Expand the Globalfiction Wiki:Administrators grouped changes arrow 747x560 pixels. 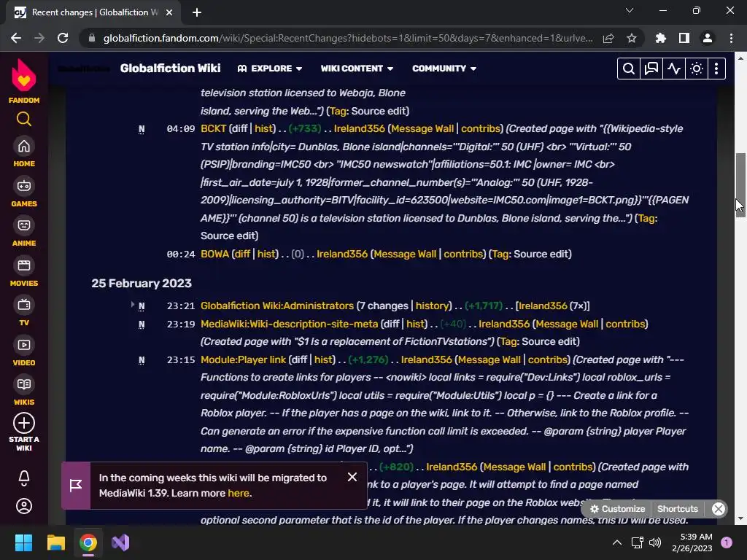(133, 304)
